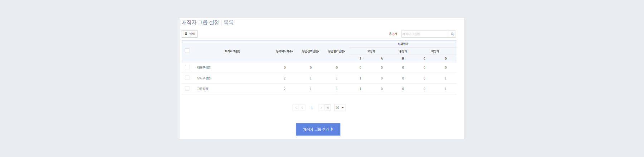Click the A grade column header
The image size is (644, 157).
click(382, 58)
